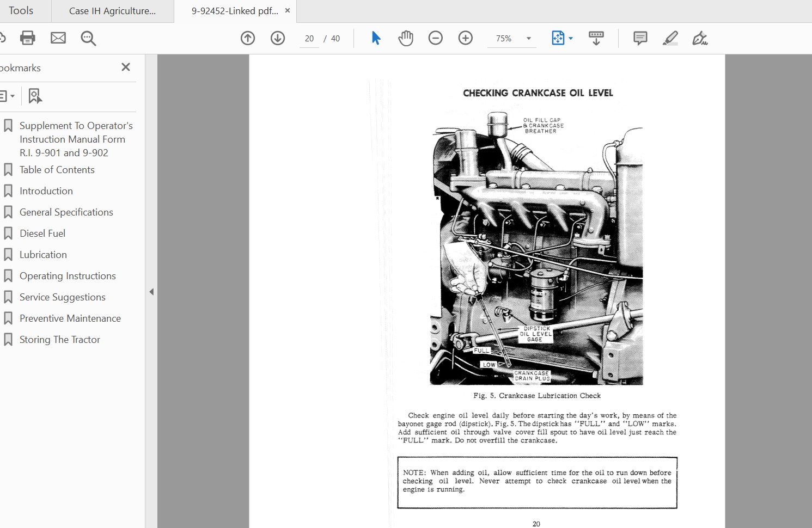The width and height of the screenshot is (812, 528).
Task: Zoom out with the minus button
Action: click(x=436, y=38)
